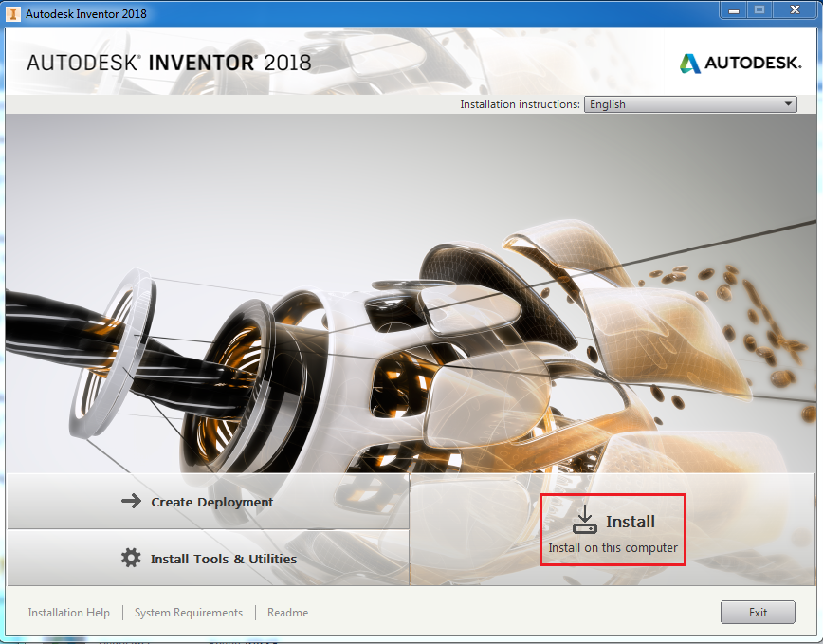Image resolution: width=823 pixels, height=644 pixels.
Task: Select the Install Tools & Utilities label
Action: [224, 559]
